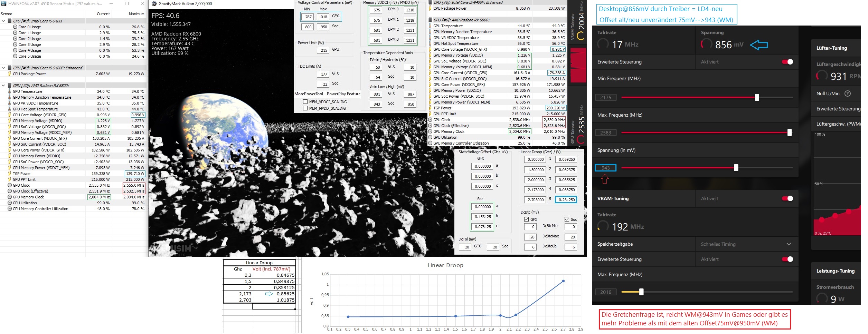
Task: Click the Min Frequenz (MHz) slider handle
Action: 757,97
